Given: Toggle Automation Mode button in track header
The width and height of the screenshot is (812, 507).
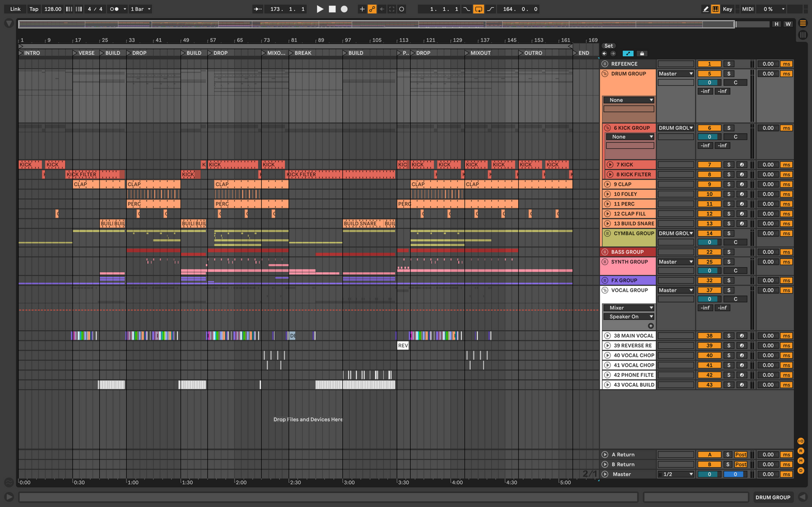Looking at the screenshot, I should click(x=628, y=53).
